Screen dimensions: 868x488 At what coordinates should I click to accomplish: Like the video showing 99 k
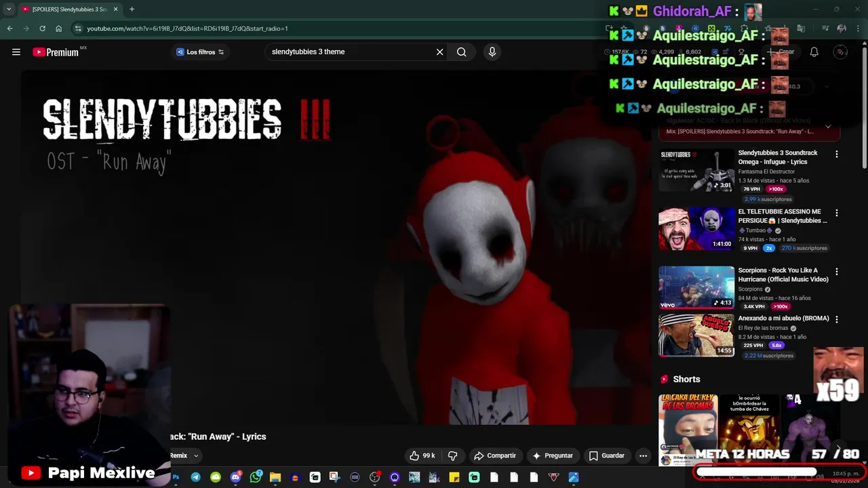click(422, 455)
